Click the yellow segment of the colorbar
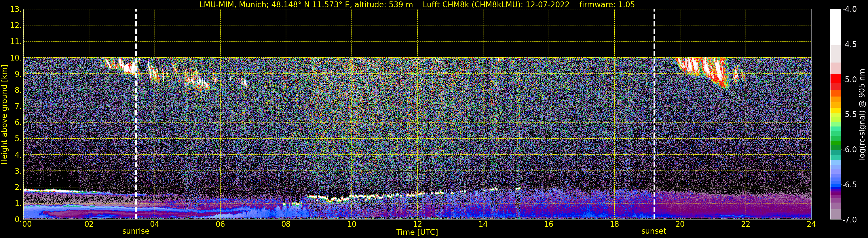This screenshot has width=868, height=238. (x=836, y=110)
